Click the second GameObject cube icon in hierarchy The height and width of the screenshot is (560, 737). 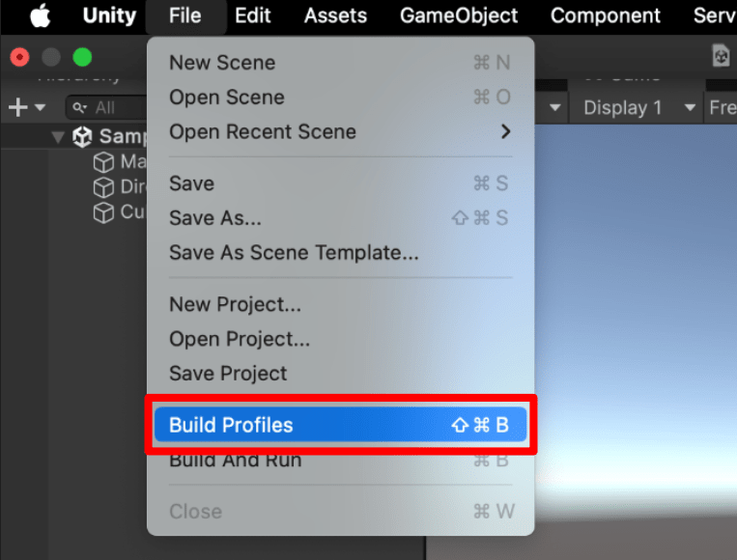pyautogui.click(x=103, y=187)
